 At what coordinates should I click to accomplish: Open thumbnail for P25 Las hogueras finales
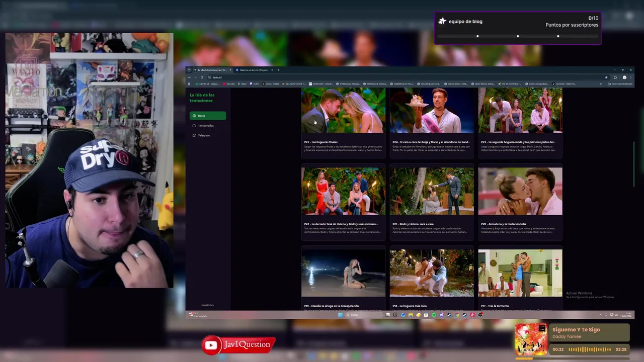point(344,110)
